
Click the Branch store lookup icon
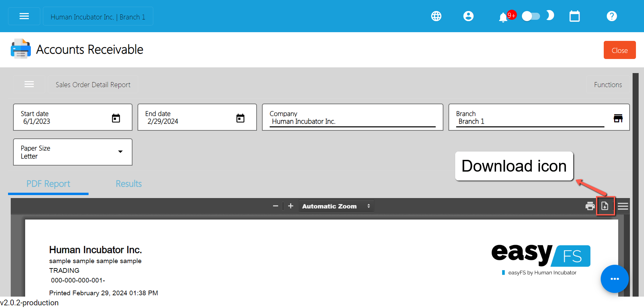618,118
